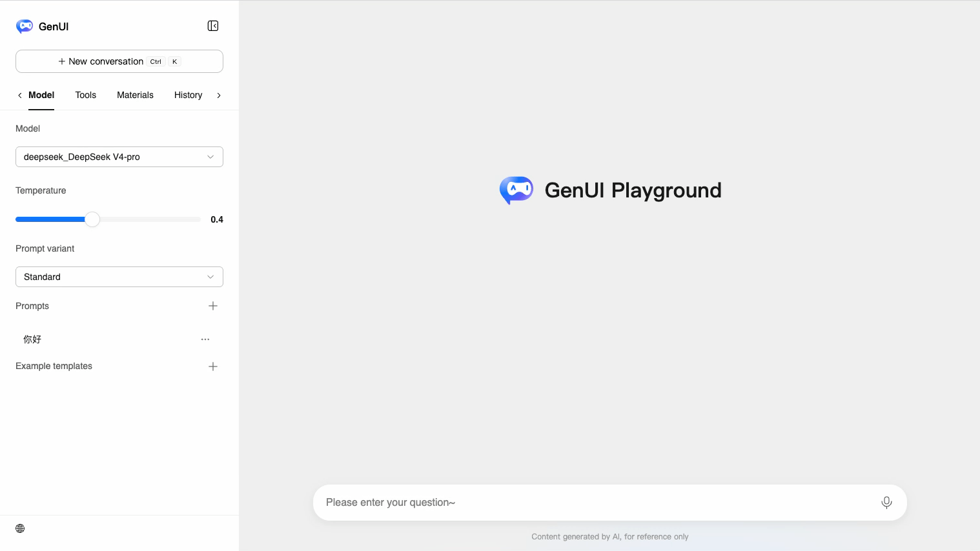The height and width of the screenshot is (551, 980).
Task: Click the Example templates label
Action: click(54, 366)
